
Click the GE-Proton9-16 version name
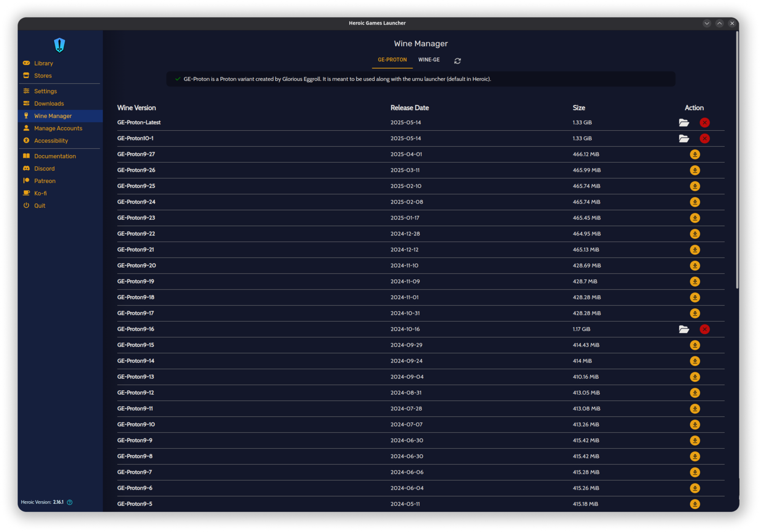point(136,329)
